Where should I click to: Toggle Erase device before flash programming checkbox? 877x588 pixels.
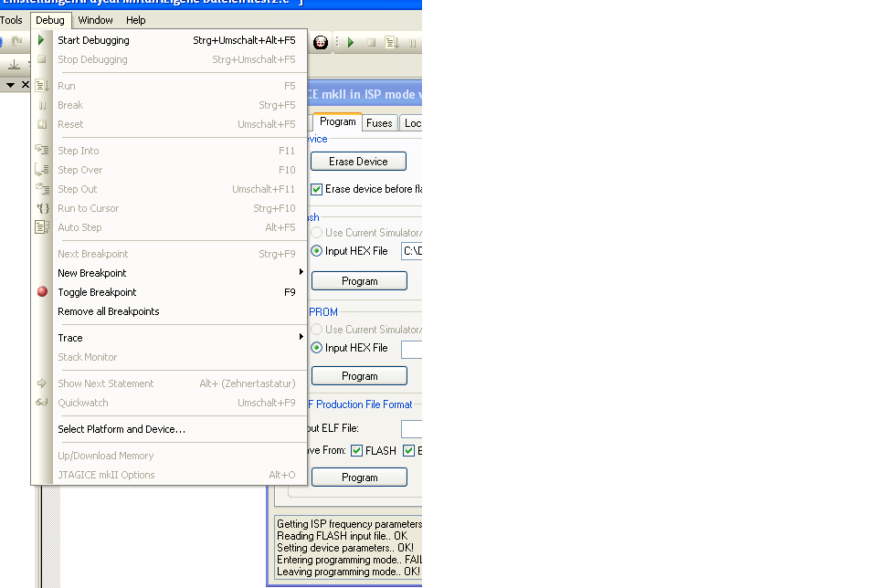[x=317, y=190]
